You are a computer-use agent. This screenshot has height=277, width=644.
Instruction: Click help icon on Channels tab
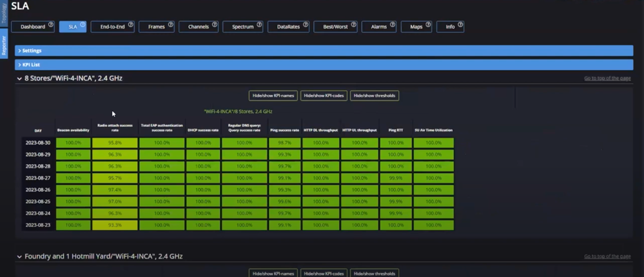[215, 25]
